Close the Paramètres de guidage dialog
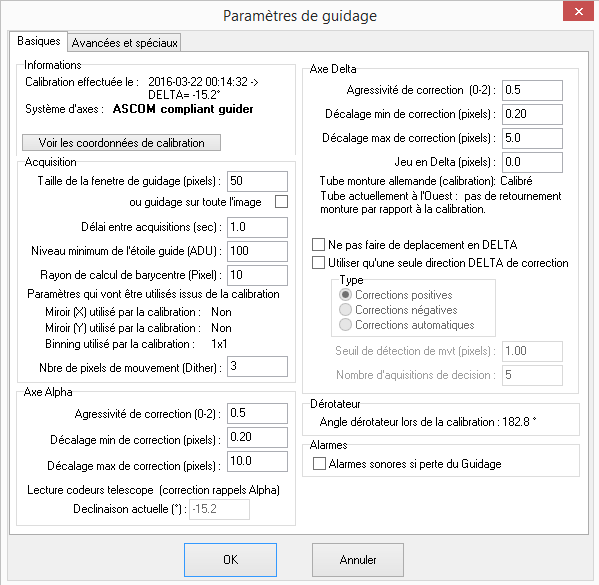 pos(578,11)
